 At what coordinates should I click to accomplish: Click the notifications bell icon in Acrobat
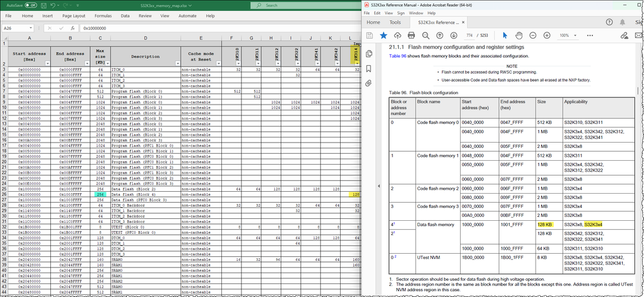[623, 22]
